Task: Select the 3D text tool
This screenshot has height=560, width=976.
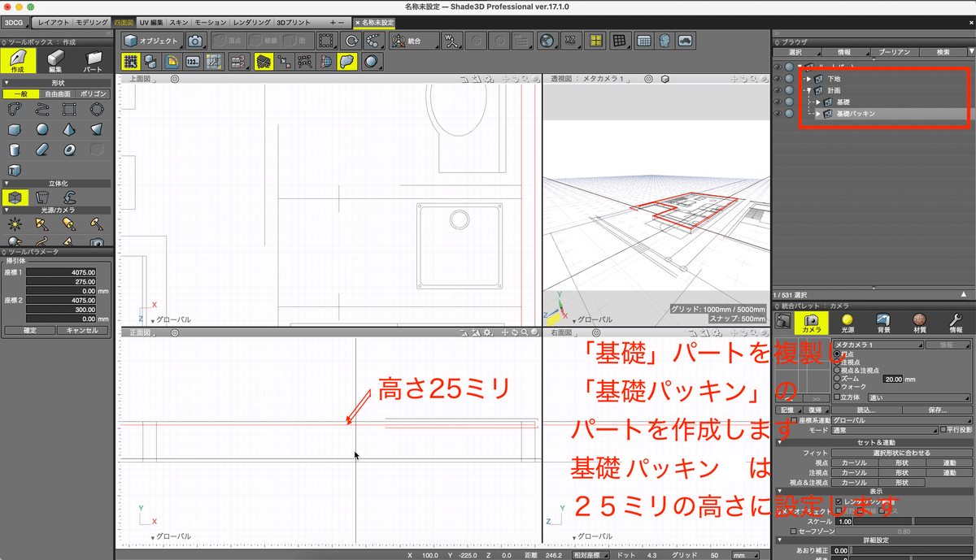Action: click(15, 170)
